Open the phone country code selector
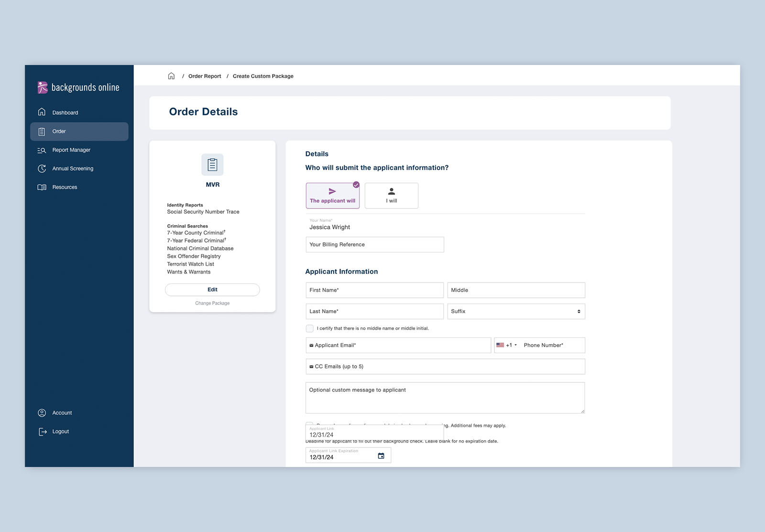 point(506,345)
